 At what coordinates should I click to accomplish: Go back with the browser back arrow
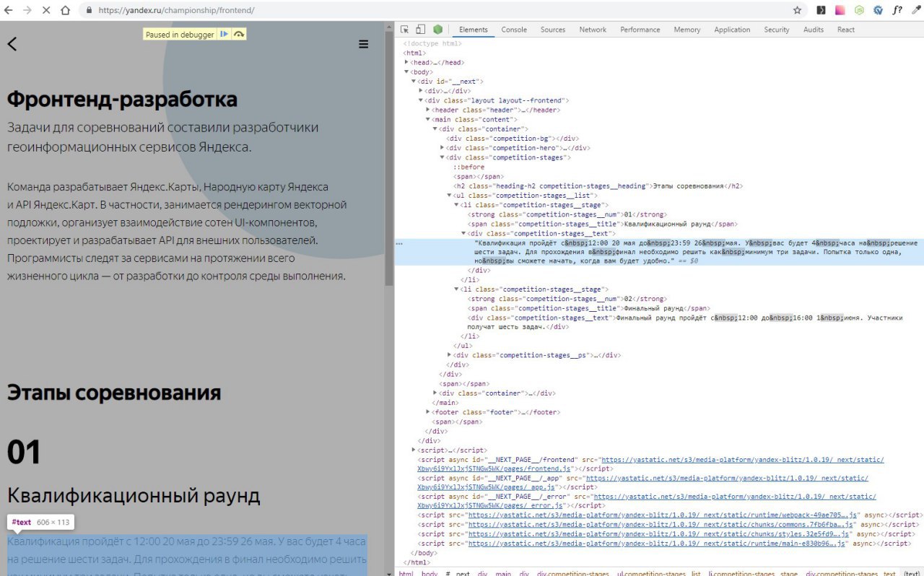coord(9,10)
